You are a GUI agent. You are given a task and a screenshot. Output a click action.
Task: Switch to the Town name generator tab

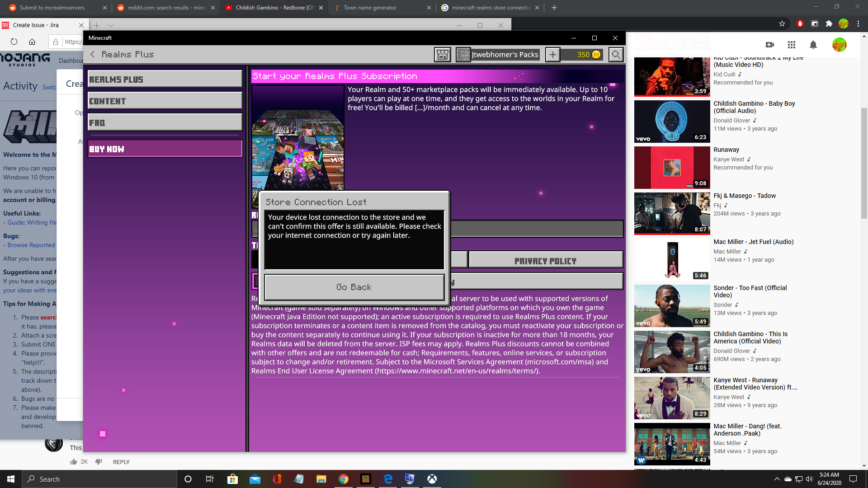click(370, 8)
